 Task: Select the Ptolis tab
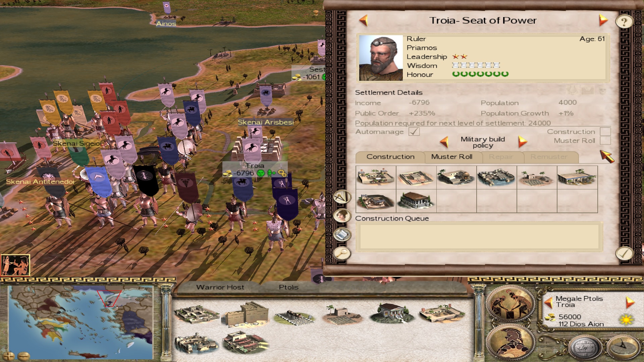click(288, 287)
